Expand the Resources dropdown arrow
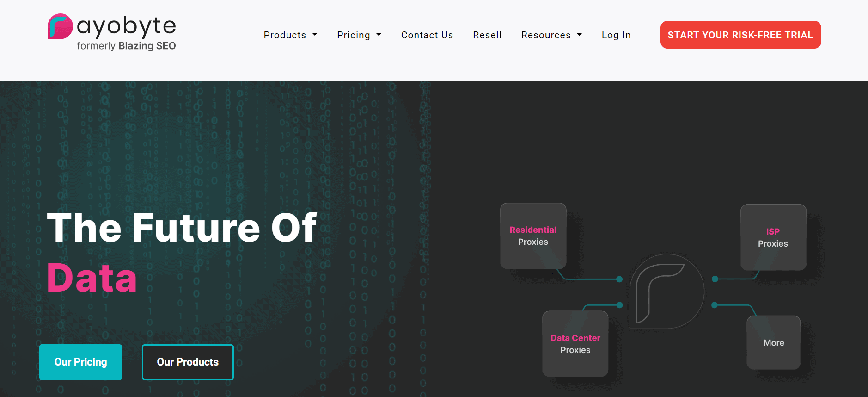868x397 pixels. [580, 35]
